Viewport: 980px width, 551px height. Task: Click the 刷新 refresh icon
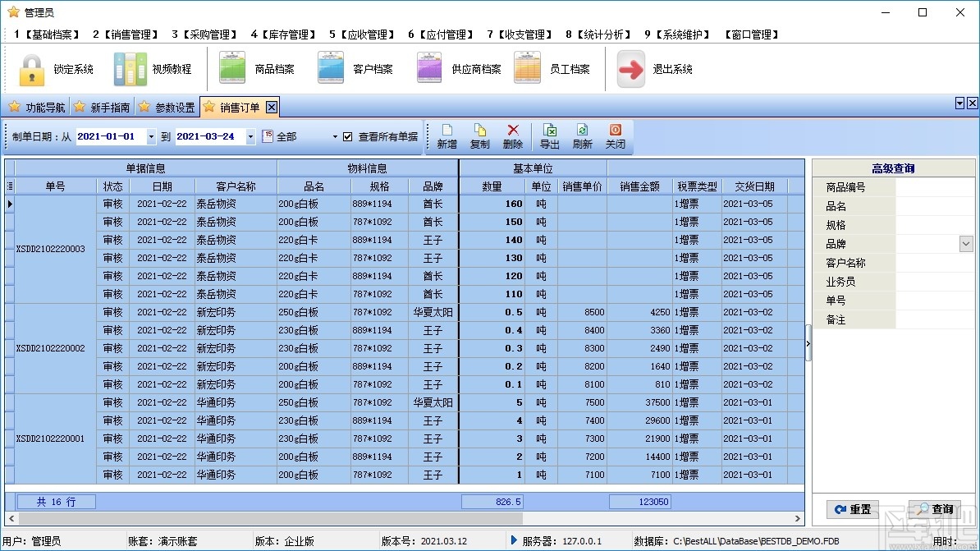point(582,131)
